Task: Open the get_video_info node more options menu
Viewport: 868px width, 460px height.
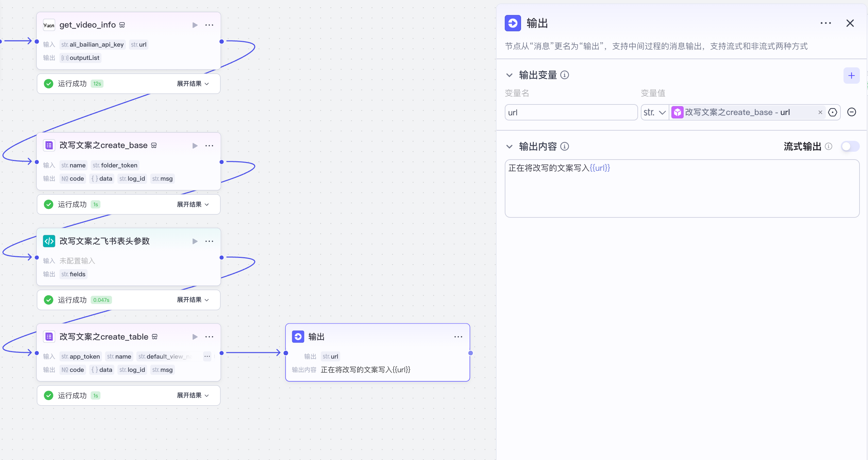Action: pos(209,25)
